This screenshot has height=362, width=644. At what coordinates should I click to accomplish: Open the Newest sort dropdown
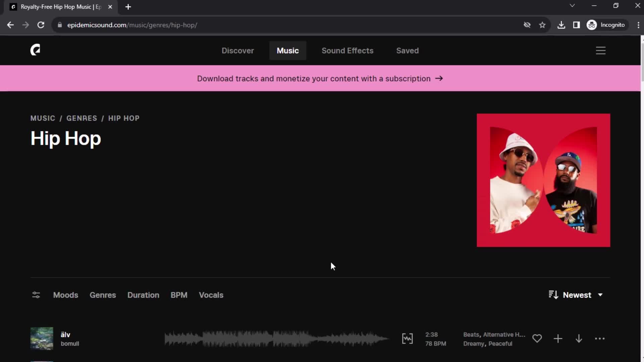pos(576,295)
